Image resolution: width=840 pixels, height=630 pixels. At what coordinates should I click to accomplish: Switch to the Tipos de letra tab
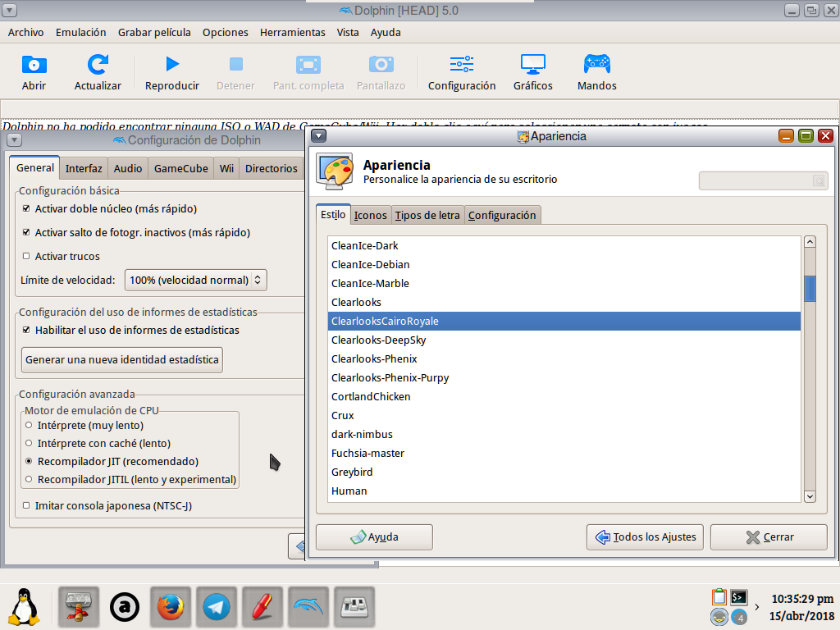pos(427,216)
